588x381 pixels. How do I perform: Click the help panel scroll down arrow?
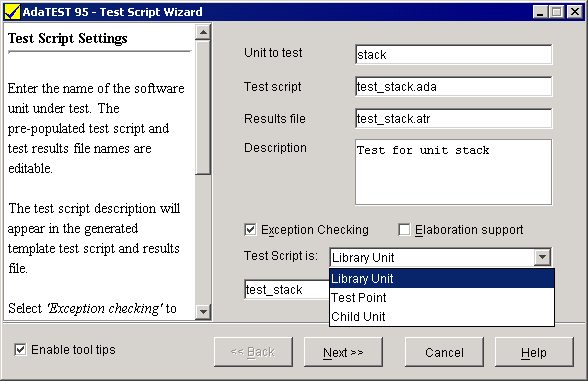pyautogui.click(x=203, y=311)
